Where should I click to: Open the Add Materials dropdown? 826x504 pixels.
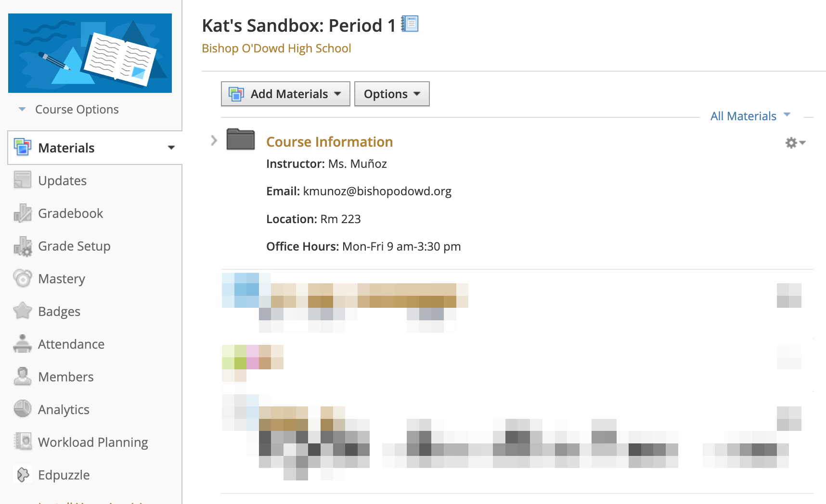click(285, 94)
